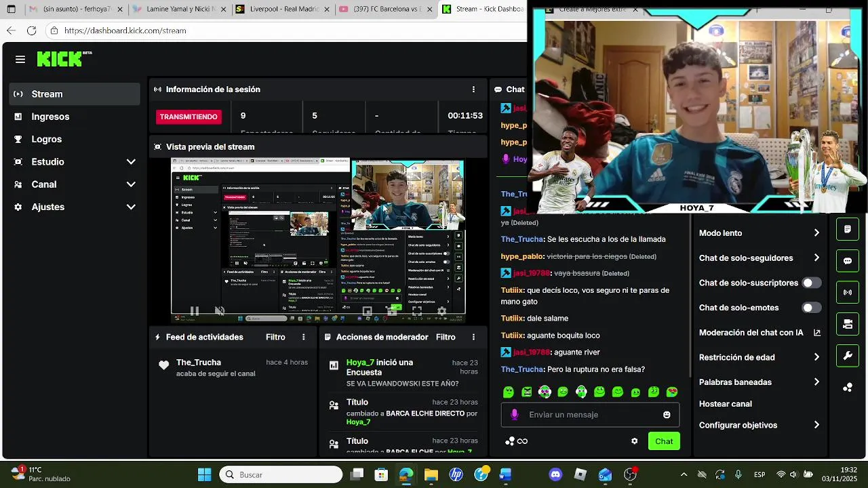
Task: Click the Enviar un mensaje input field
Action: click(590, 415)
